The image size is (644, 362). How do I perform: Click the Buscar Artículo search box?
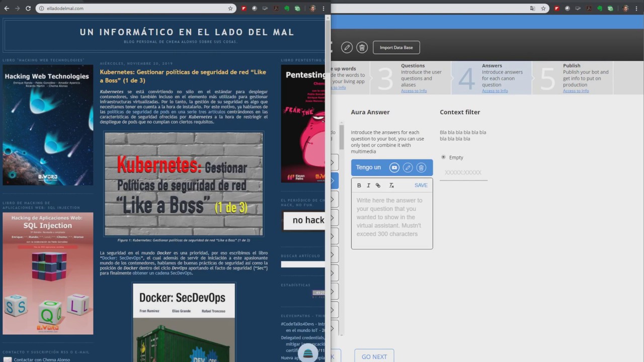[x=303, y=264]
